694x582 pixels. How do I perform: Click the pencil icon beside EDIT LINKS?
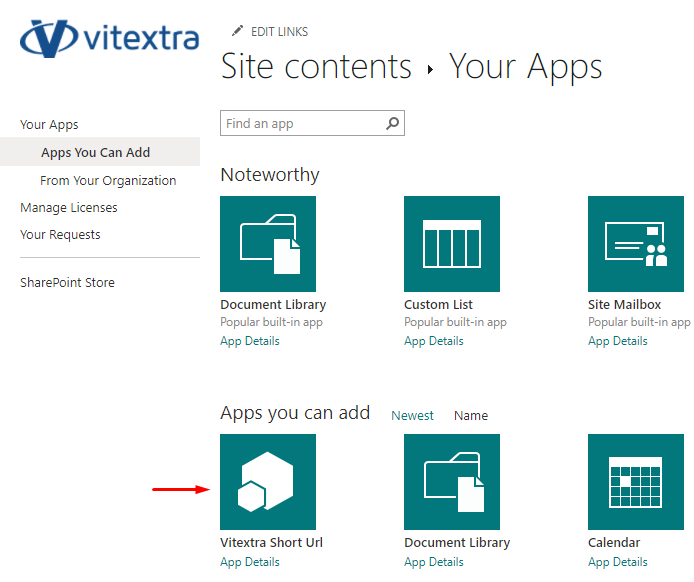(x=237, y=31)
